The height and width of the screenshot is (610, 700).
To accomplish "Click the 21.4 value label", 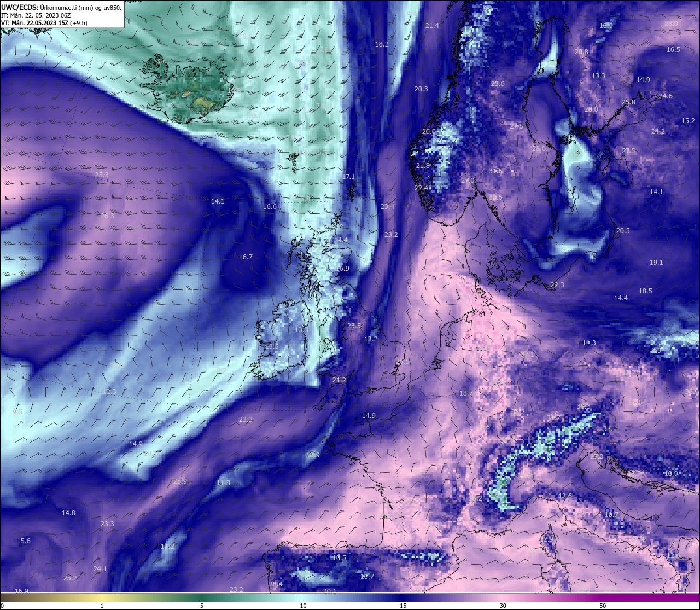I will tap(432, 26).
